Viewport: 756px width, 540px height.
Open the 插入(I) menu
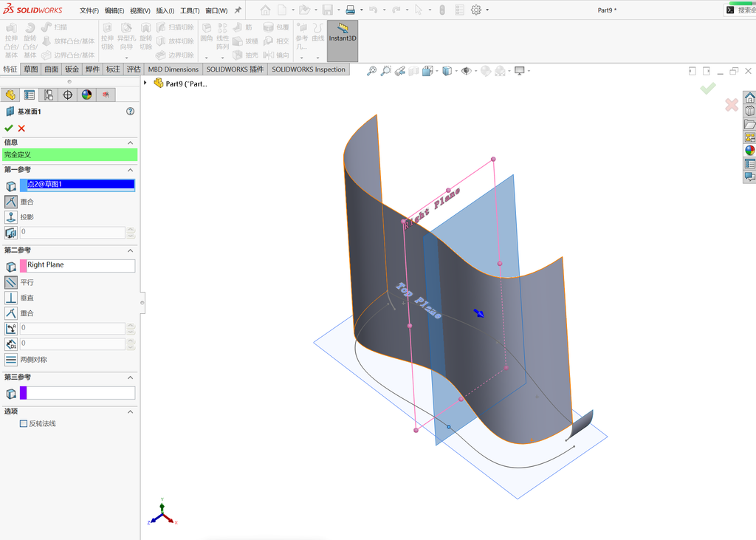point(165,10)
